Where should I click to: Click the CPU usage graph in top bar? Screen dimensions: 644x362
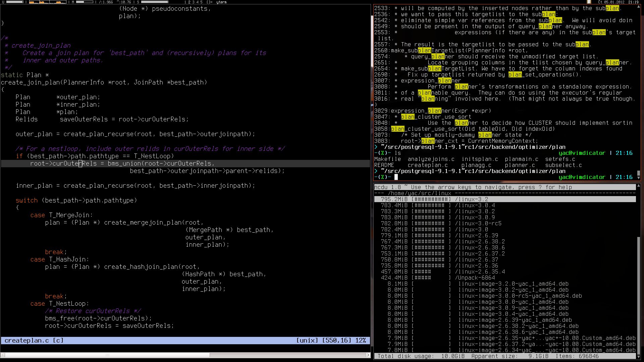(47, 2)
